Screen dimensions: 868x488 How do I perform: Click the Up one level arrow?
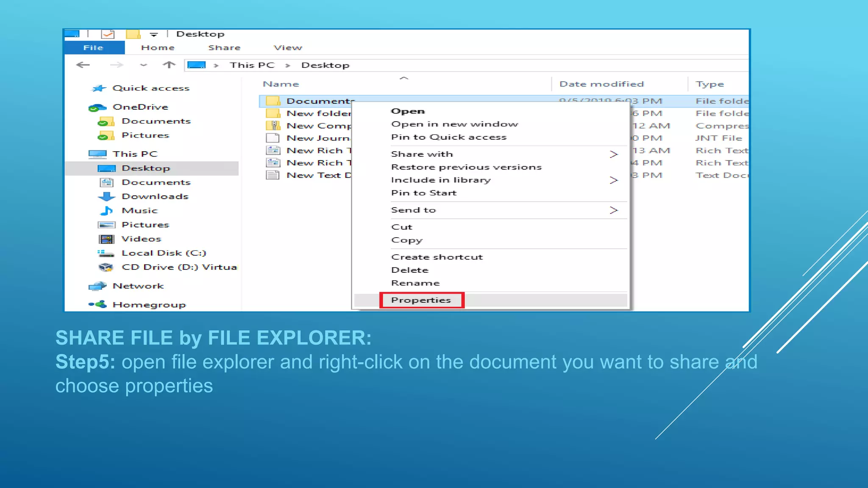pyautogui.click(x=169, y=65)
